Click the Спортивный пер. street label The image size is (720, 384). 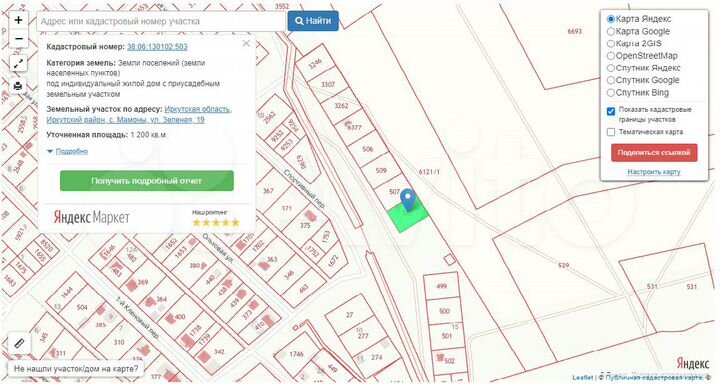[x=304, y=189]
